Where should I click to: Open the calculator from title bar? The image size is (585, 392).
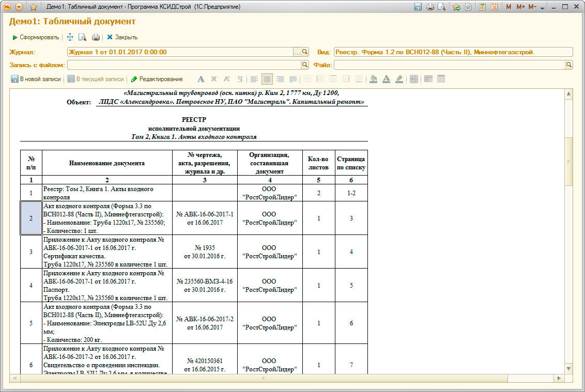(482, 7)
